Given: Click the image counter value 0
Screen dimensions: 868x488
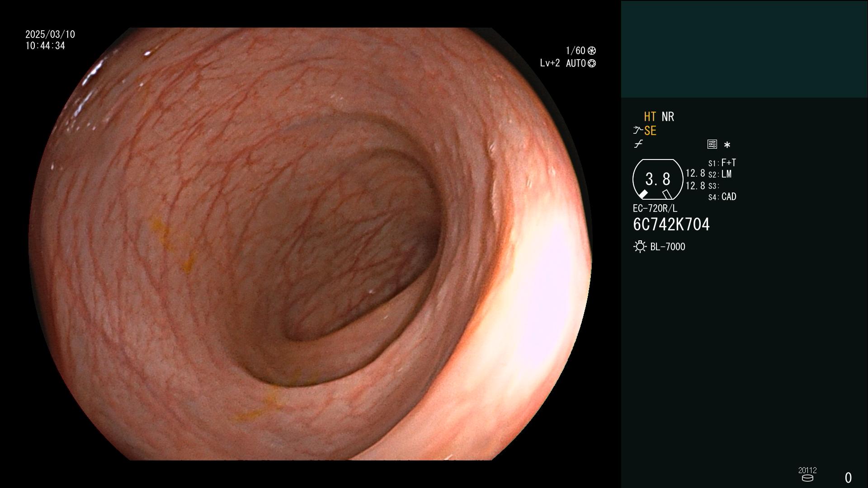Looking at the screenshot, I should 848,478.
